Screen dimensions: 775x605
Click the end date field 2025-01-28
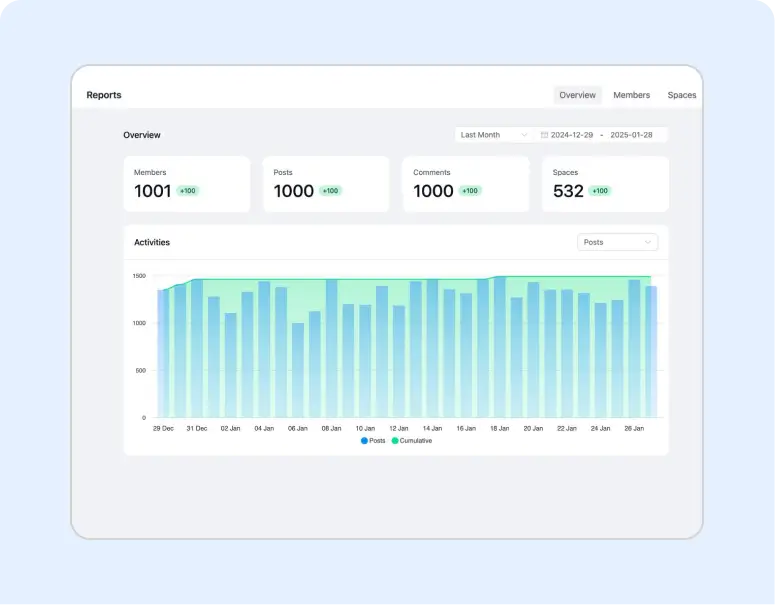point(631,135)
